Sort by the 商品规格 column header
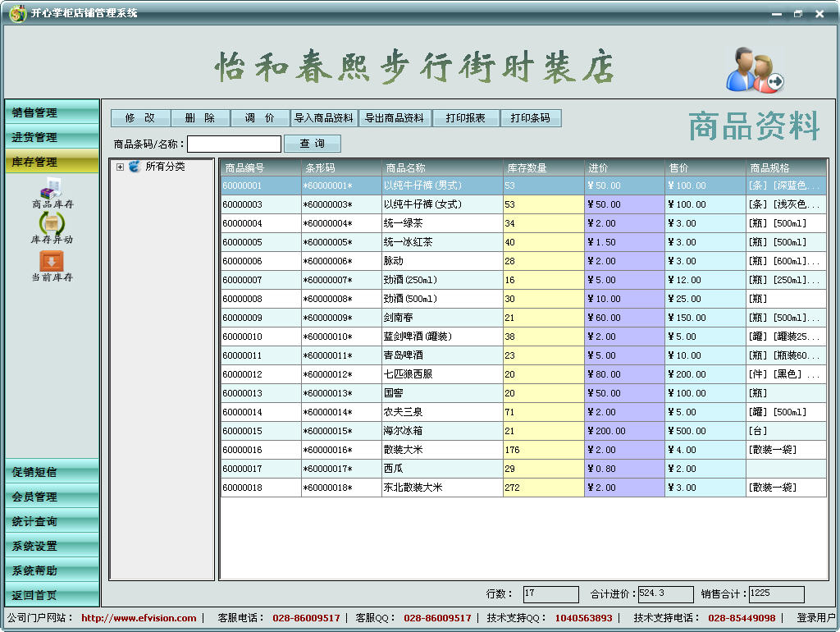The width and height of the screenshot is (840, 632). [x=786, y=167]
